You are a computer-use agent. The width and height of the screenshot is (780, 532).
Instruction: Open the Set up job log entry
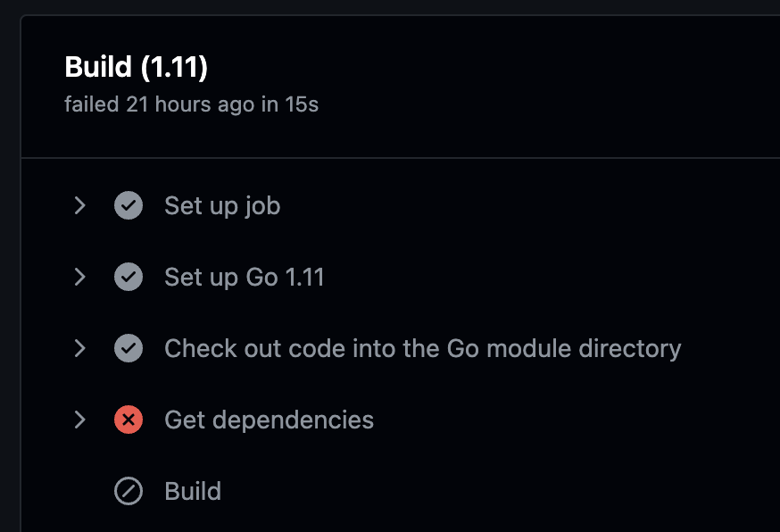(x=221, y=205)
